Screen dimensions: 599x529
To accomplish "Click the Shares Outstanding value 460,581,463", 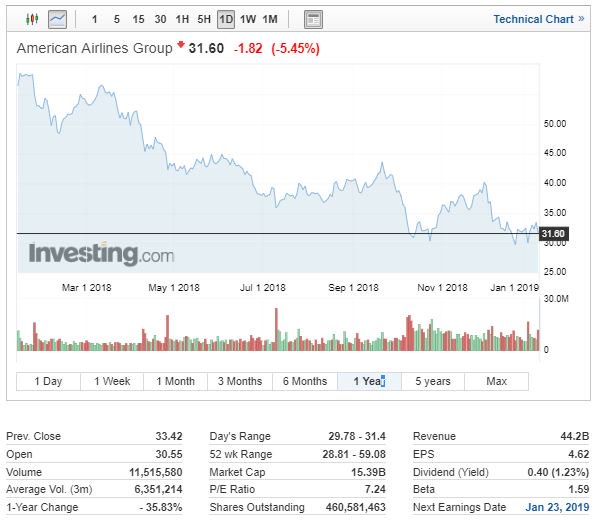I will (356, 507).
